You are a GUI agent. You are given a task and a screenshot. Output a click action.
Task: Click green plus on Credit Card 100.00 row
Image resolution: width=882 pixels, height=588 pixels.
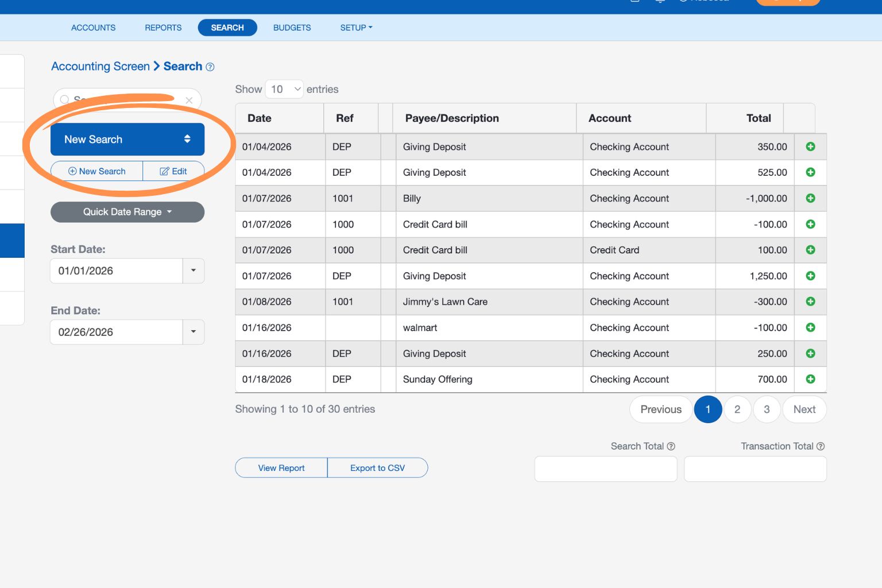point(810,250)
